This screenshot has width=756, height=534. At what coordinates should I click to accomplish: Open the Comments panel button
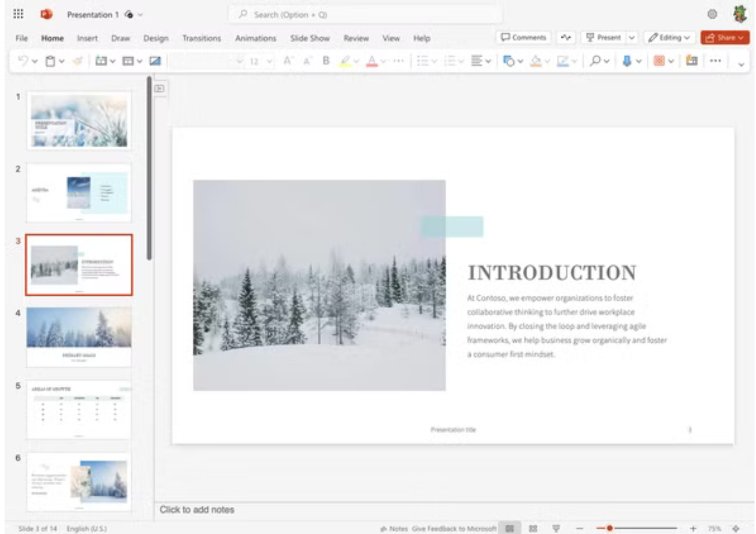(x=524, y=37)
